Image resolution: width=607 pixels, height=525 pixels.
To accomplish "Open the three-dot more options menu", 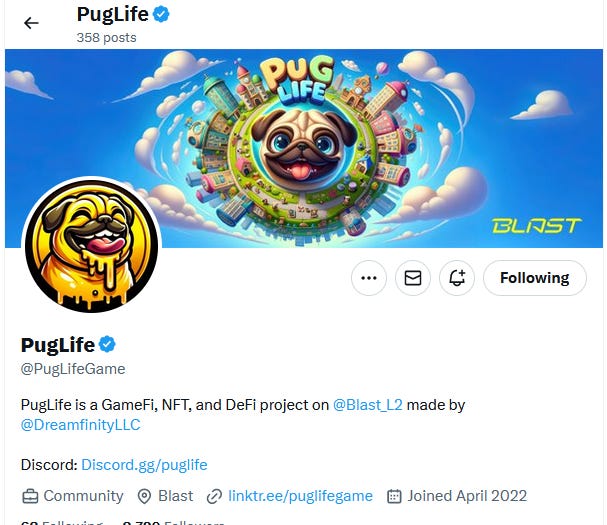I will tap(369, 278).
